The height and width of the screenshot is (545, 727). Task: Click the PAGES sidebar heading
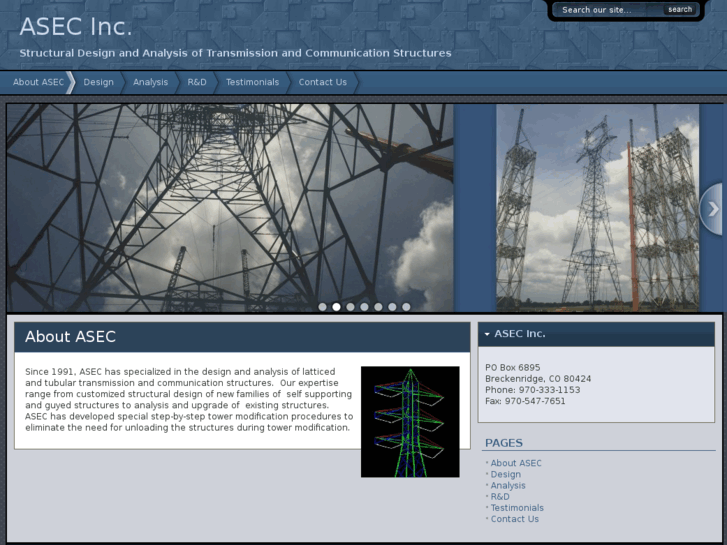tap(504, 442)
